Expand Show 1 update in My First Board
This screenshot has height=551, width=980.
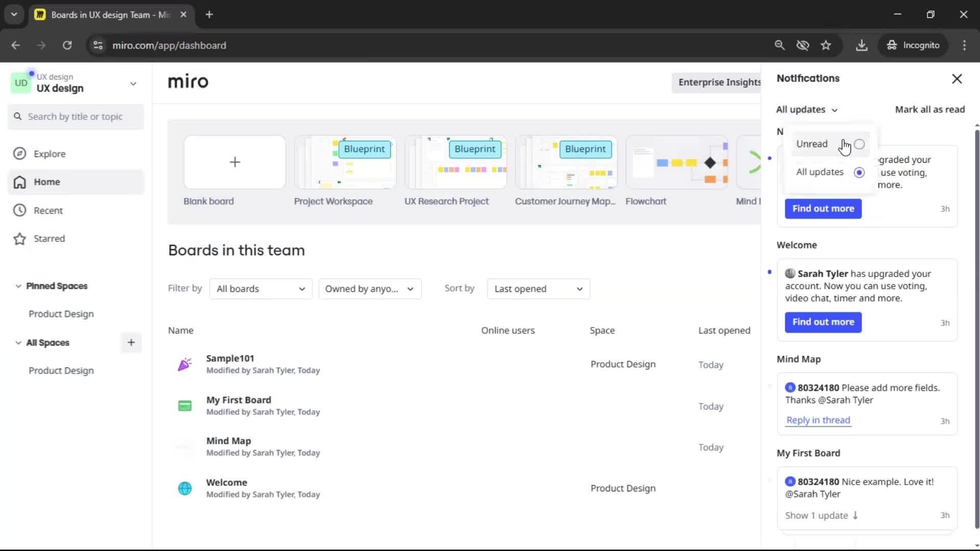[x=821, y=515]
